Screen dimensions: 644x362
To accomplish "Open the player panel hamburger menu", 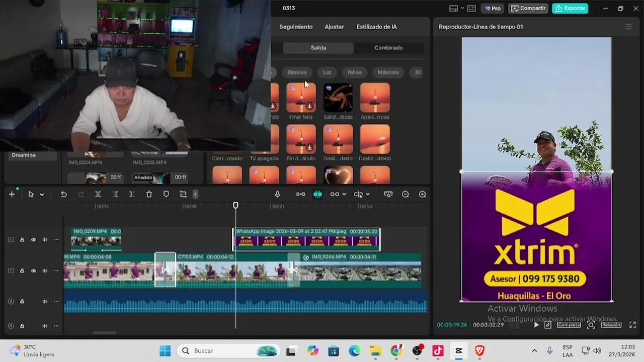I will 628,27.
